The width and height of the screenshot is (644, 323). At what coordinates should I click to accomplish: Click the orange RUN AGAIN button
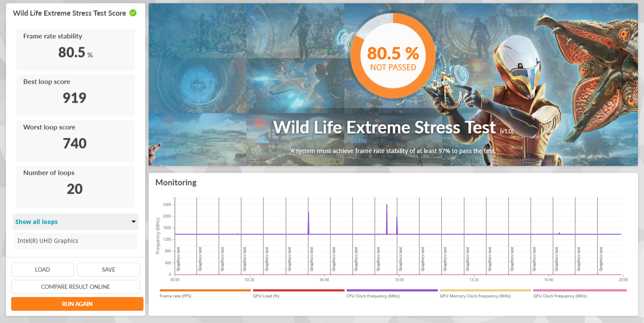(77, 304)
